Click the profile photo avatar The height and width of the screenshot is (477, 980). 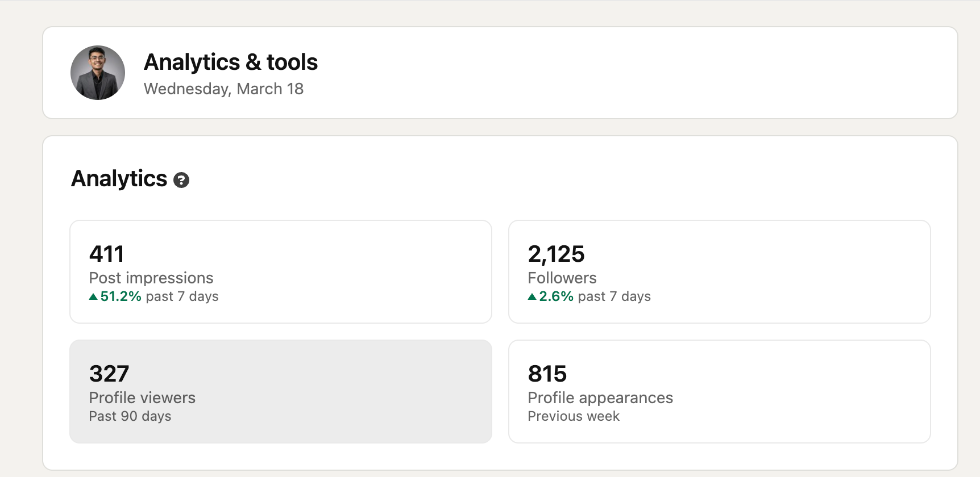(98, 73)
